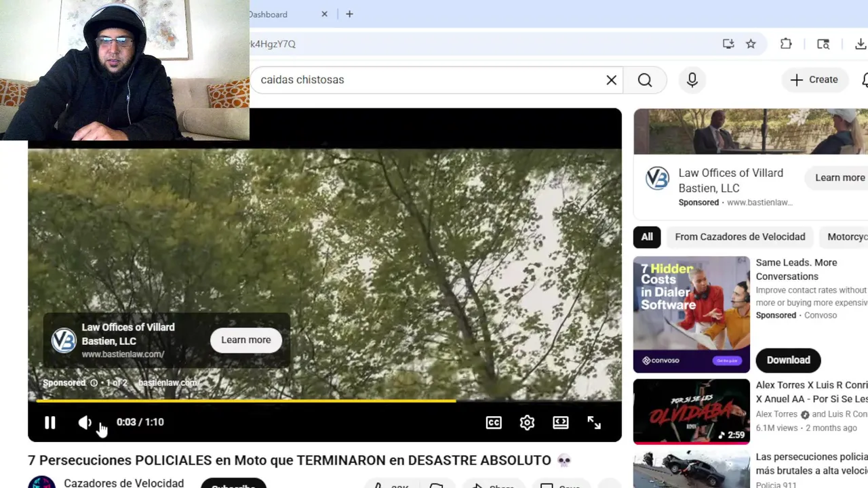This screenshot has width=868, height=488.
Task: Open the browser sidebar split-screen icon
Action: [x=823, y=44]
